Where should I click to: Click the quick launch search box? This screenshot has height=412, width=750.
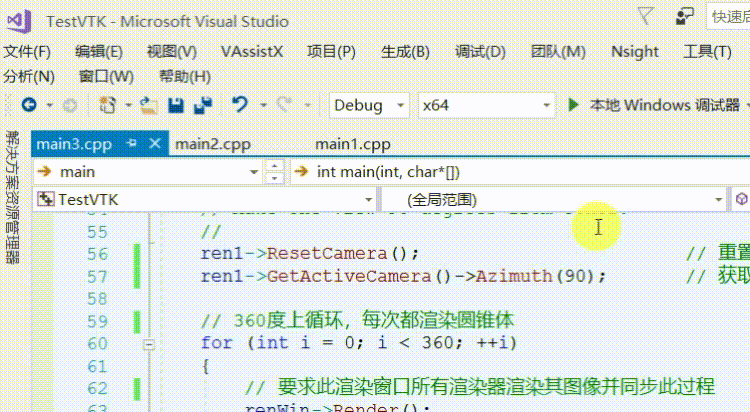(x=728, y=17)
